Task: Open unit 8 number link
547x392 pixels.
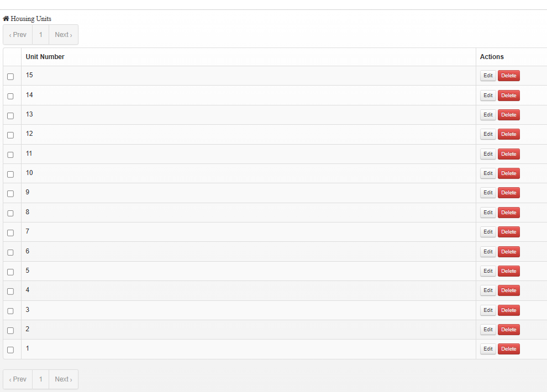Action: 28,212
